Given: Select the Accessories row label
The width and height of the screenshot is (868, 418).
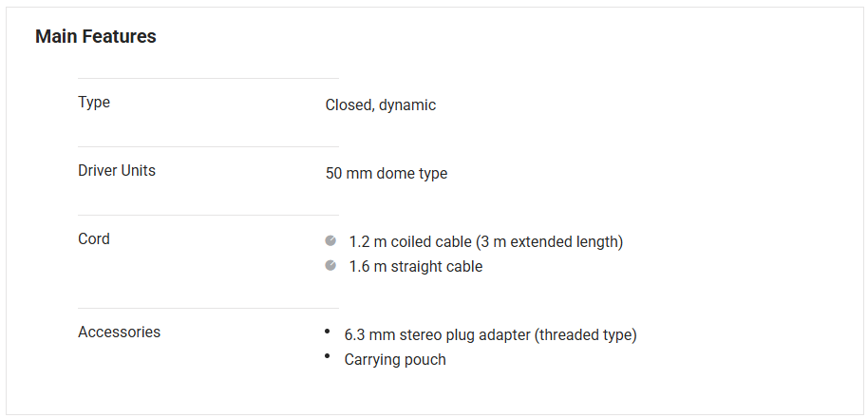Looking at the screenshot, I should coord(119,332).
